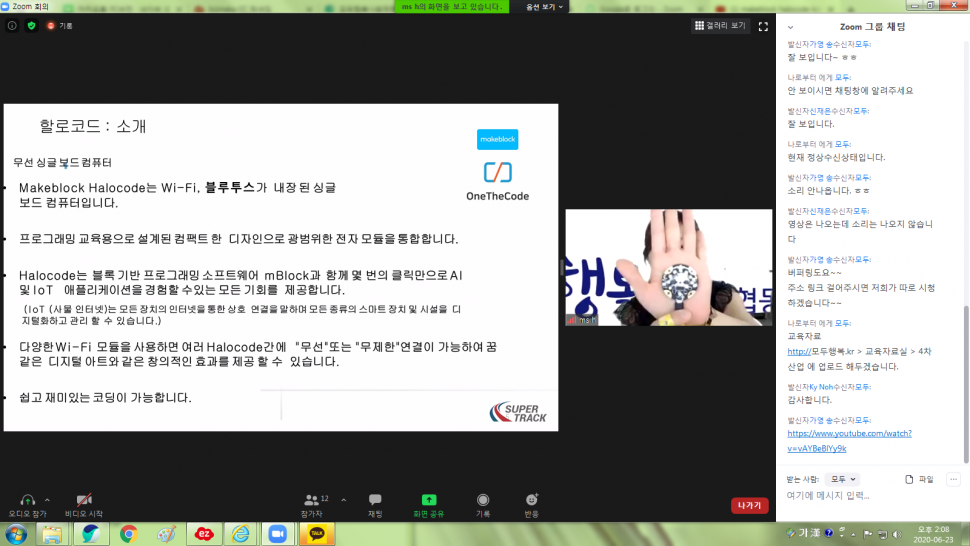Open Google Chrome from taskbar
The image size is (970, 546).
click(129, 534)
